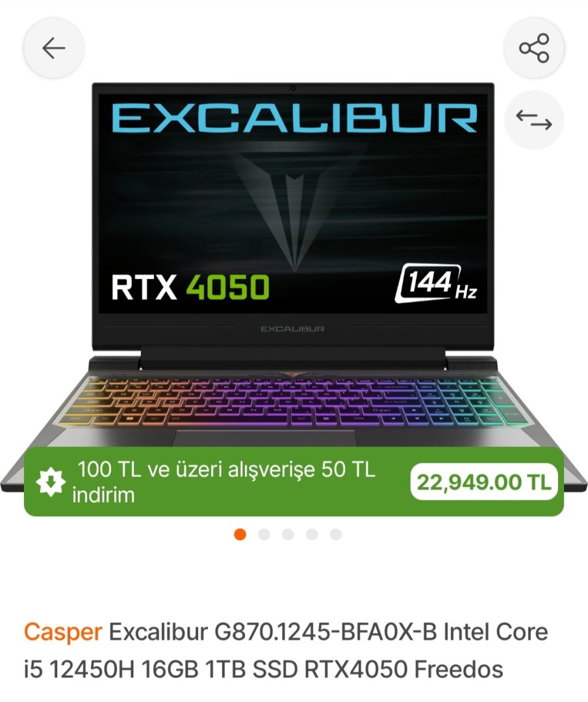Switch to the third product image dot

[288, 534]
